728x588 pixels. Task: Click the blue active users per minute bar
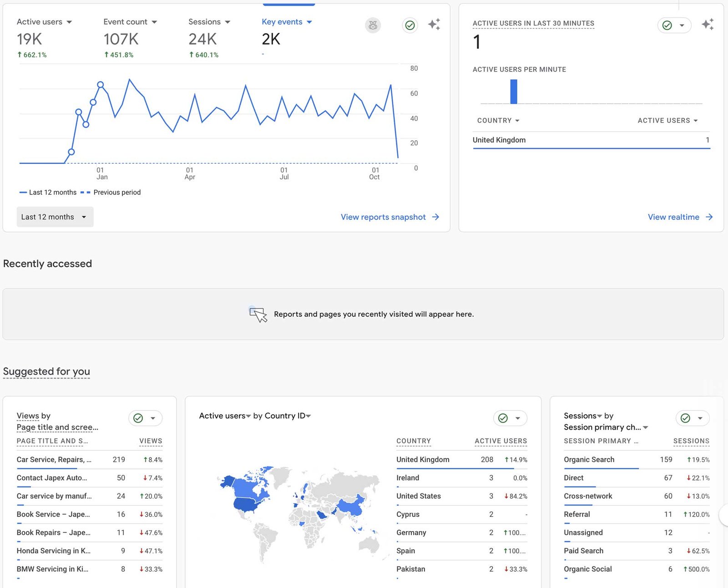coord(514,91)
